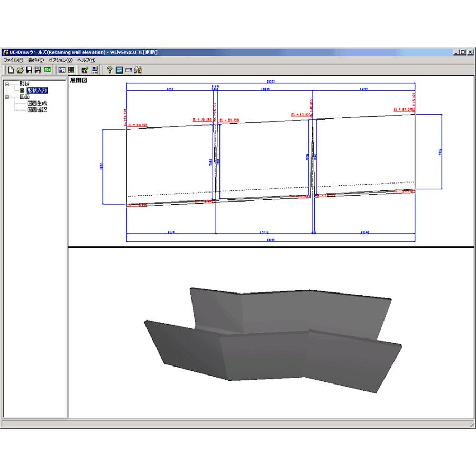Viewport: 476px width, 476px height.
Task: Click the 3D retaining wall model view
Action: click(x=272, y=338)
